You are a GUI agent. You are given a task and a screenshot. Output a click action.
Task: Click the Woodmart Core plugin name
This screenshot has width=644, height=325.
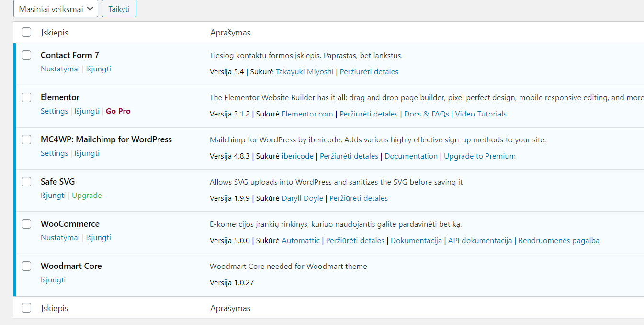pos(71,266)
